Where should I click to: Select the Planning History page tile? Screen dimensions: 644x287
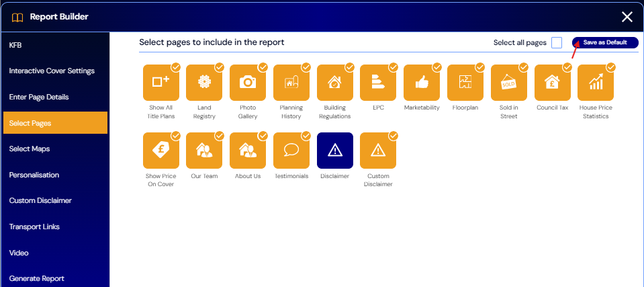click(291, 83)
